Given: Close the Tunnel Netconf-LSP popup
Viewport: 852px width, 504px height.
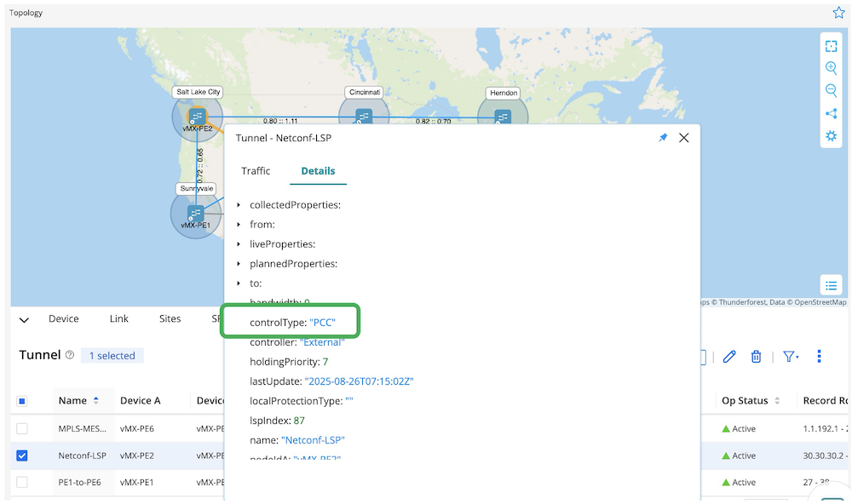Looking at the screenshot, I should click(683, 138).
